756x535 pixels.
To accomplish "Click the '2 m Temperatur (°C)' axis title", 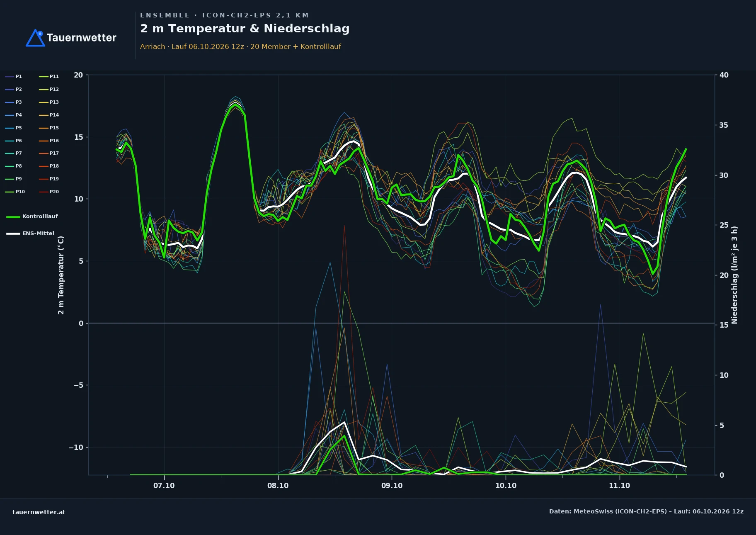I will pyautogui.click(x=61, y=275).
